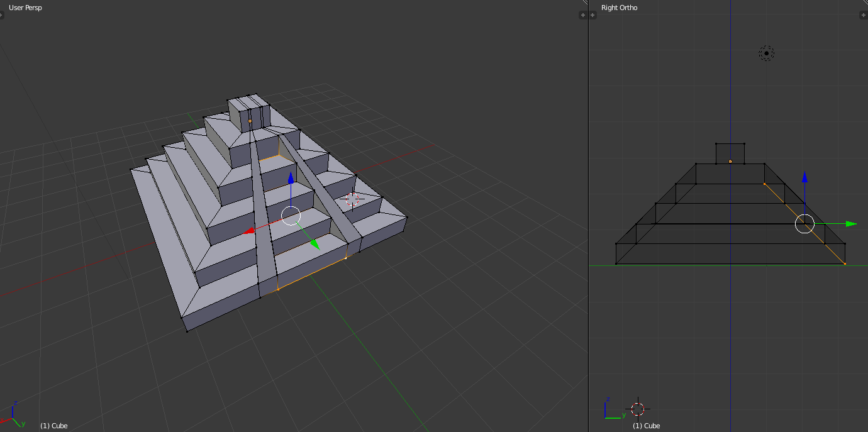Click the blue Z-axis arrow in Right Ortho

coord(804,177)
